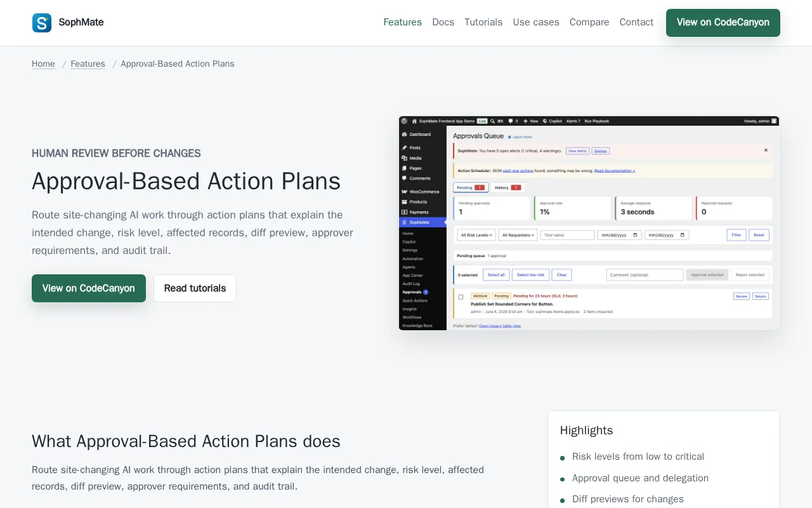812x508 pixels.
Task: Open the Approvals Queue screenshot image
Action: point(589,223)
